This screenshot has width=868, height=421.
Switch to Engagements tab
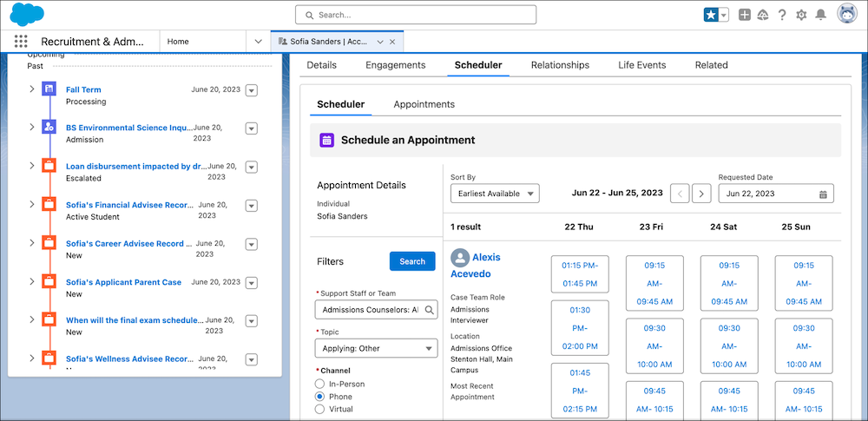(x=395, y=65)
